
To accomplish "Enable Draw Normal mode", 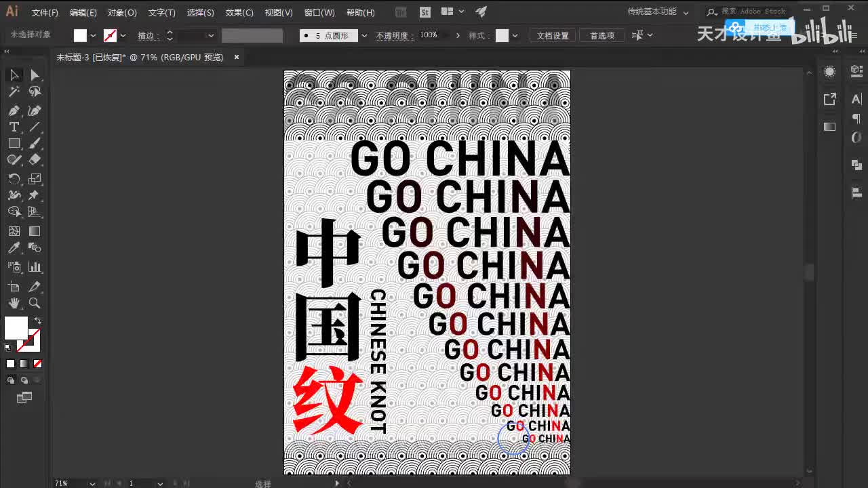I will tap(11, 380).
